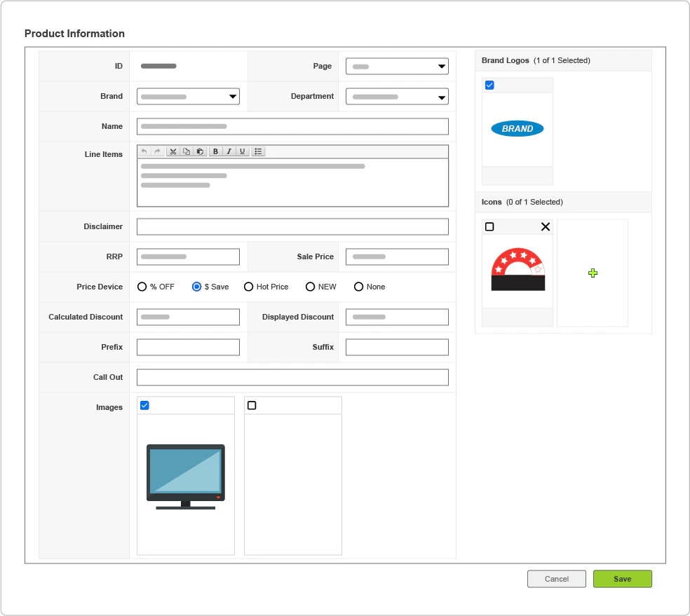Click the green plus icon to add an icon
The height and width of the screenshot is (616, 690).
[593, 273]
